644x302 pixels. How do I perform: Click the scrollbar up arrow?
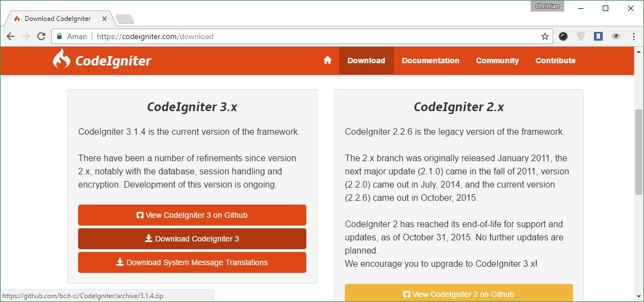coord(639,51)
